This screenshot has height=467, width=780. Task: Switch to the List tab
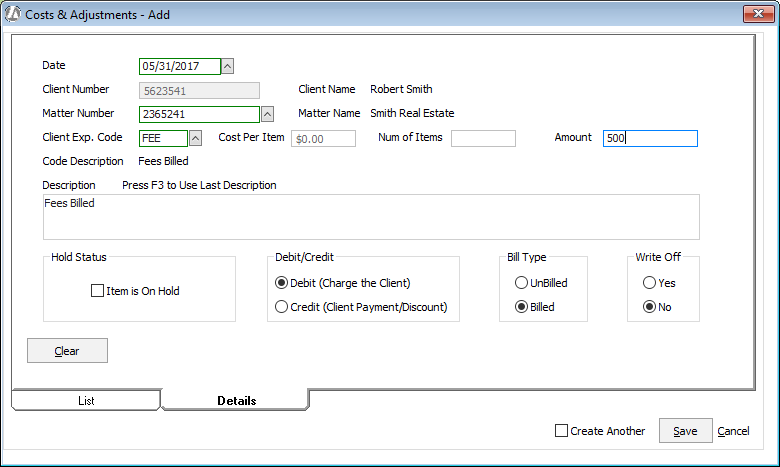pyautogui.click(x=86, y=400)
